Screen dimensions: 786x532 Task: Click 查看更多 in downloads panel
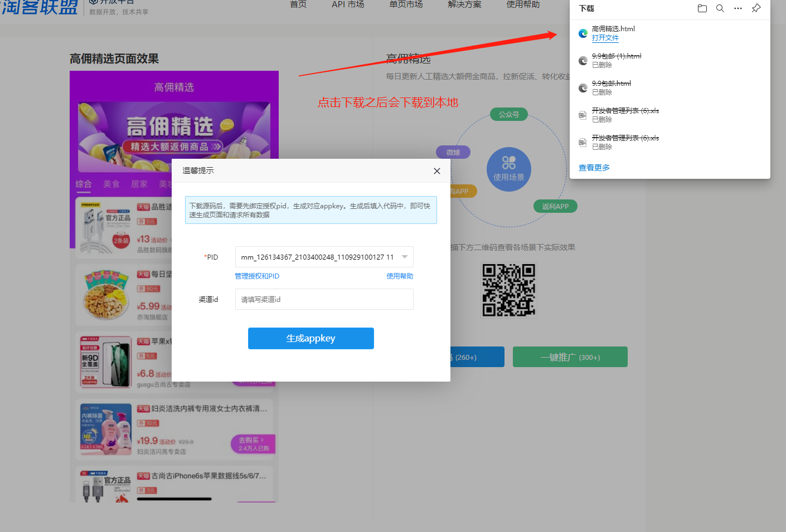[594, 168]
